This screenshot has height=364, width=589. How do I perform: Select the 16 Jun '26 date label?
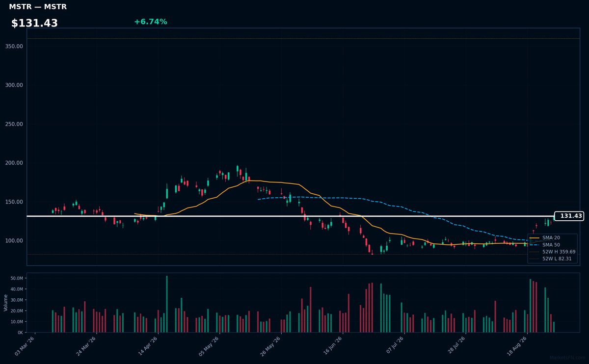(x=331, y=346)
